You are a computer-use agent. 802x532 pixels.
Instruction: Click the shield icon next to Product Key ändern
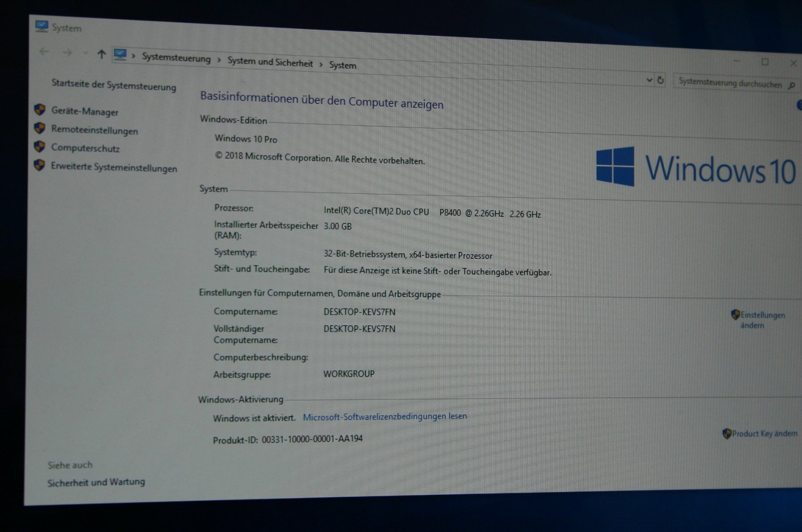(727, 434)
